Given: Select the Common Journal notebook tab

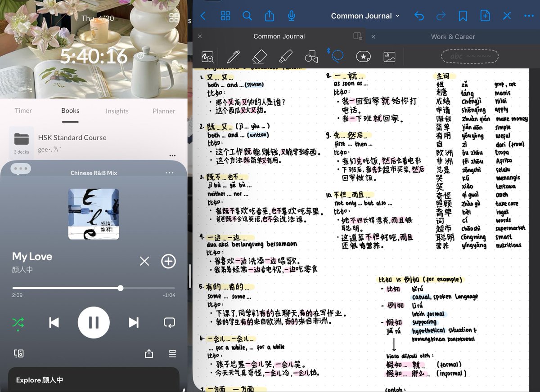Looking at the screenshot, I should pos(279,36).
